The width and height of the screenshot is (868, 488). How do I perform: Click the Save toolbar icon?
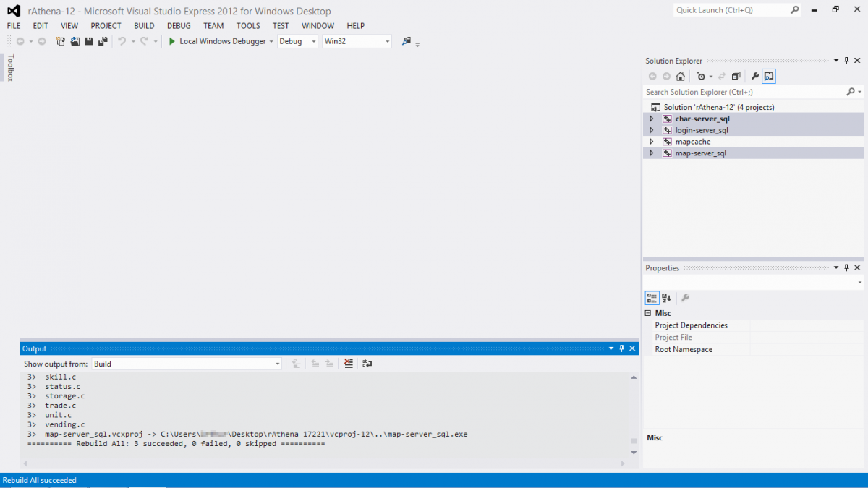click(x=88, y=41)
